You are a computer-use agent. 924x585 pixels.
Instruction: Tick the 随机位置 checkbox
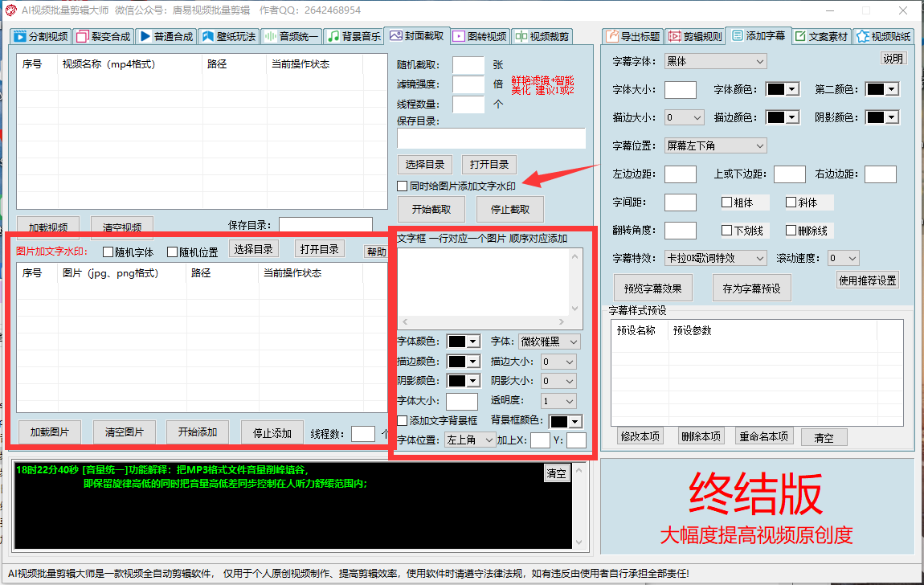172,252
